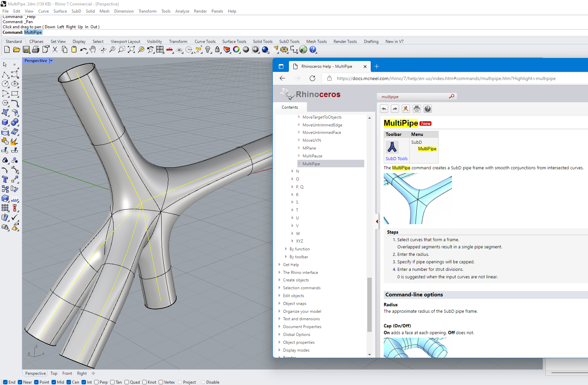The height and width of the screenshot is (385, 588).
Task: Select the Rectangle tool in left sidebar
Action: [15, 93]
